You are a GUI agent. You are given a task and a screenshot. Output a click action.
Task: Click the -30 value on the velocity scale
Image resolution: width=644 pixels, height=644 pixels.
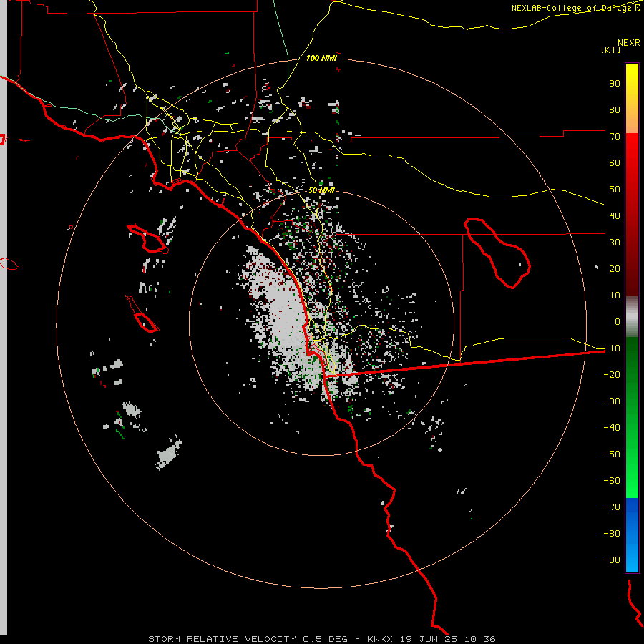tap(612, 401)
